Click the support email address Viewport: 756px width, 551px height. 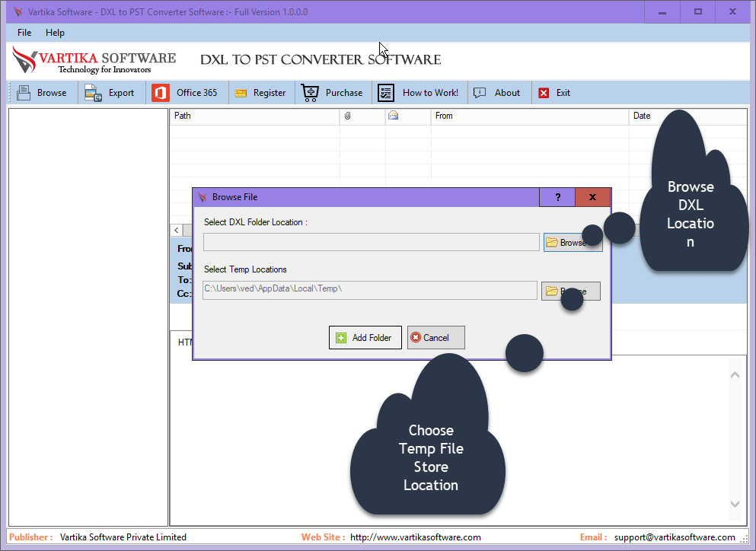[675, 537]
